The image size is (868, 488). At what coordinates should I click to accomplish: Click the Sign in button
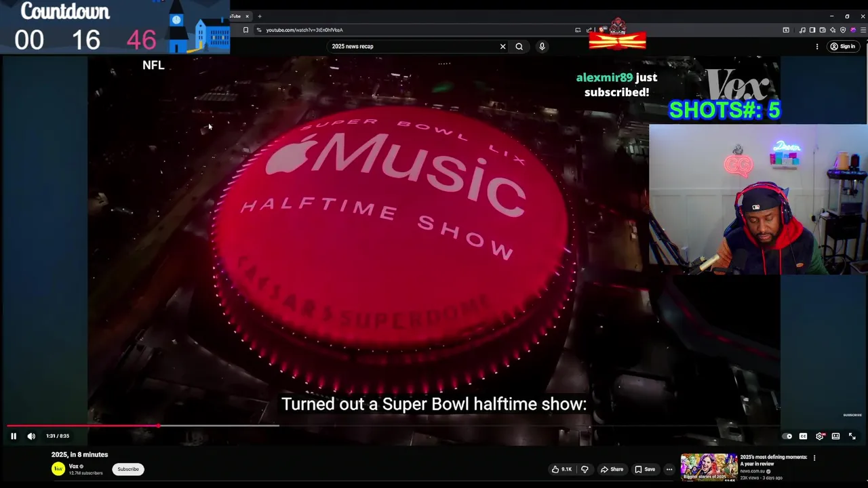(x=843, y=46)
